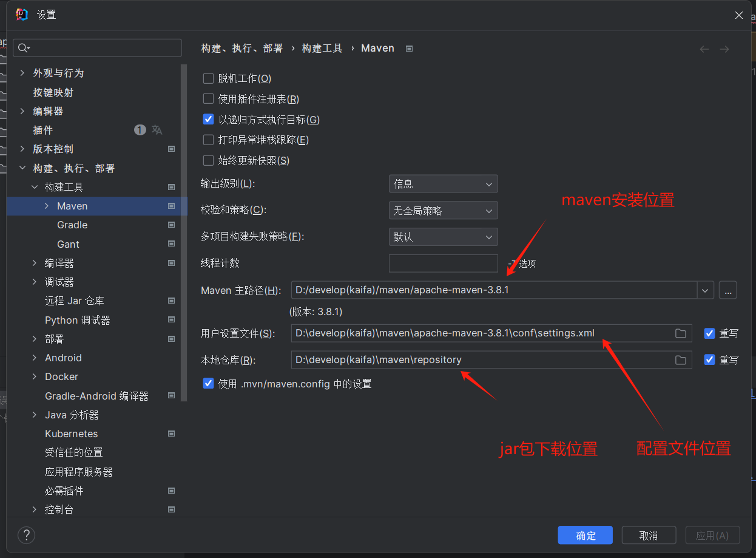Click breadcrumb project icon after Maven title

410,49
